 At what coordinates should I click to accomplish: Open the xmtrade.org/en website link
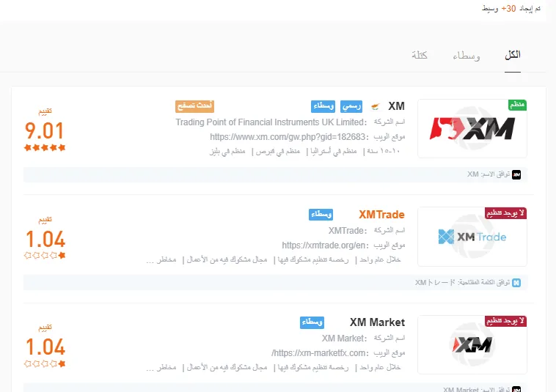[x=325, y=245]
